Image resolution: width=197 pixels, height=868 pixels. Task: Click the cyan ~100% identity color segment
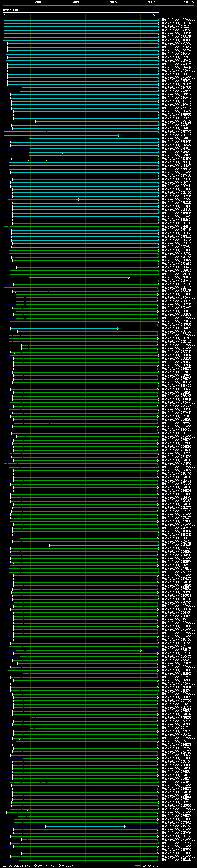pos(175,6)
